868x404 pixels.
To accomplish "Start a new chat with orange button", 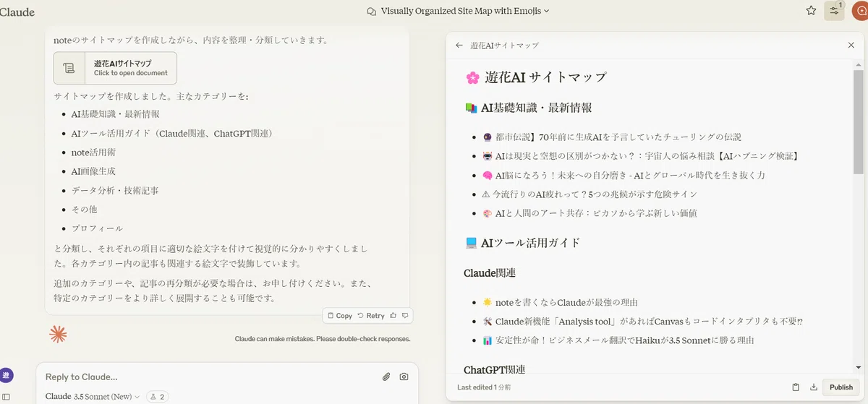I will [x=860, y=10].
